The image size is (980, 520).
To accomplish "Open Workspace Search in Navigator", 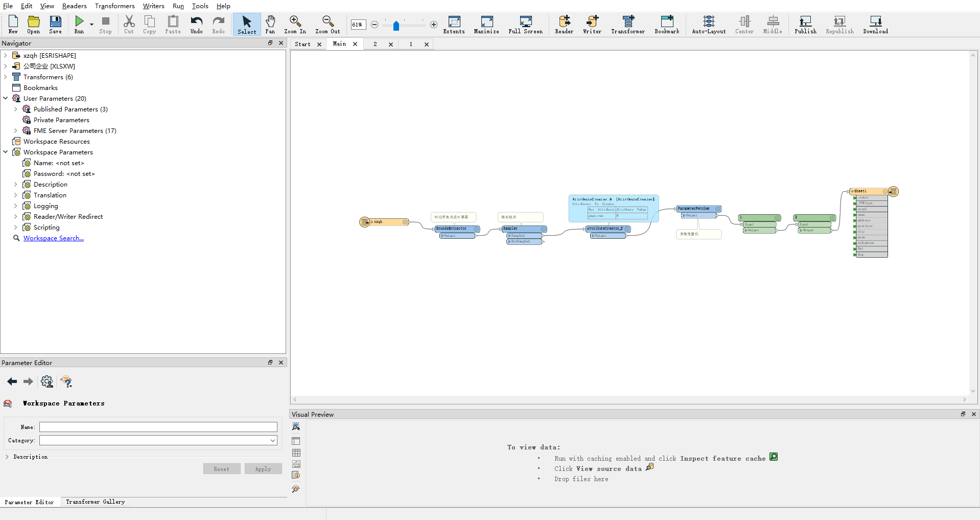I will pyautogui.click(x=54, y=238).
